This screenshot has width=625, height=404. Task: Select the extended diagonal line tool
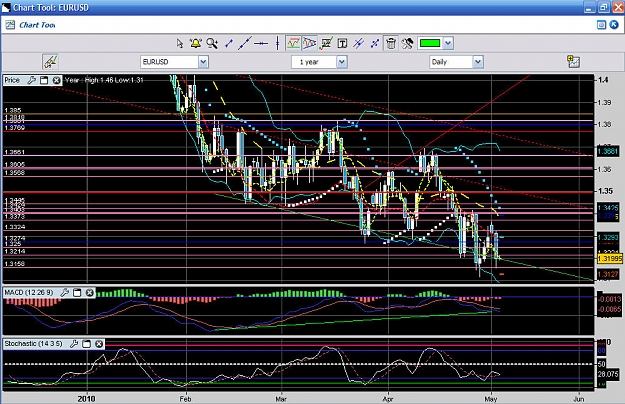tap(244, 43)
